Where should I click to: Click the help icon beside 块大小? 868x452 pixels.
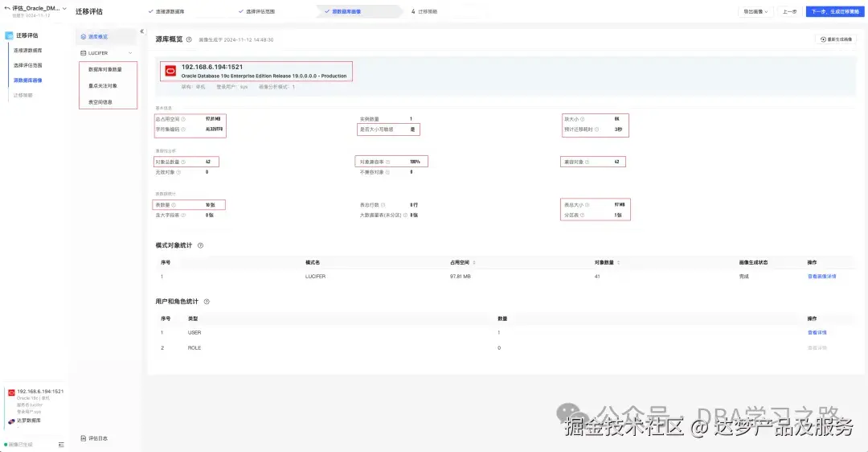click(583, 119)
